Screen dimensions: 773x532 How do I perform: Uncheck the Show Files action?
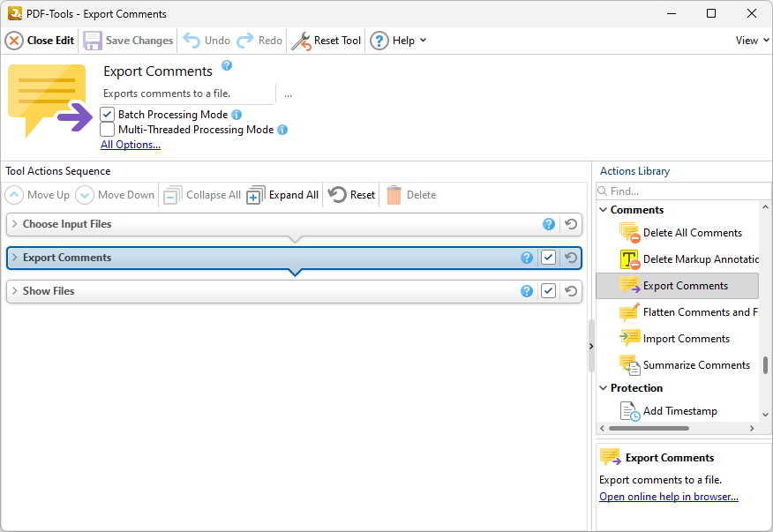pyautogui.click(x=547, y=290)
